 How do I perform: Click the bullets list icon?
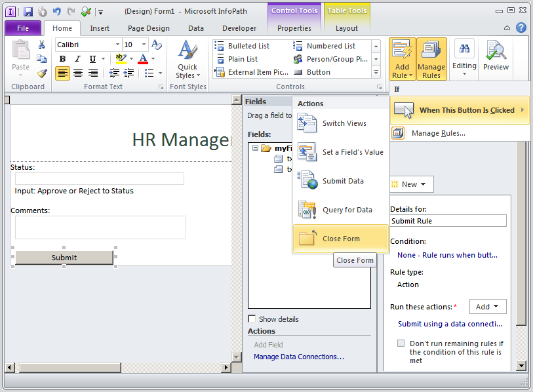click(149, 73)
